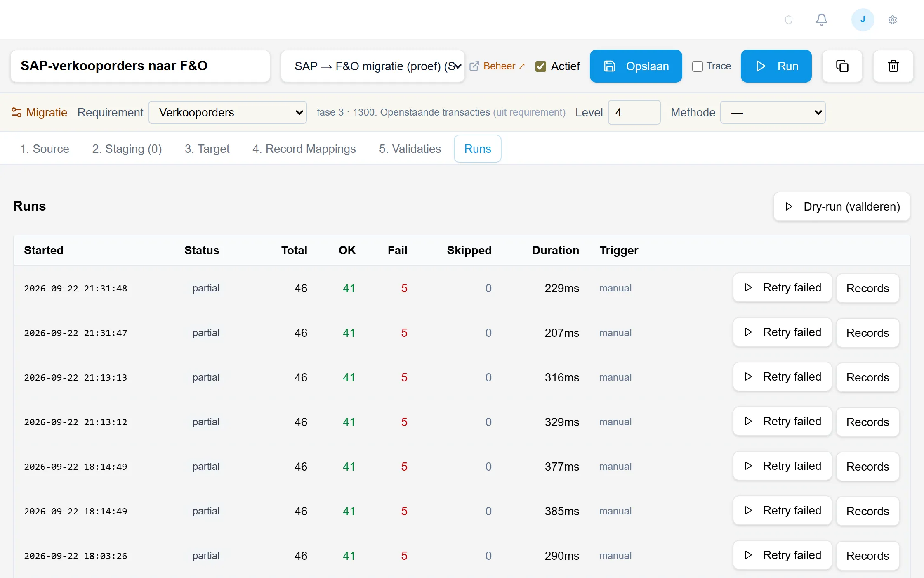Open Records for run 21:31:48
The width and height of the screenshot is (924, 578).
point(867,288)
